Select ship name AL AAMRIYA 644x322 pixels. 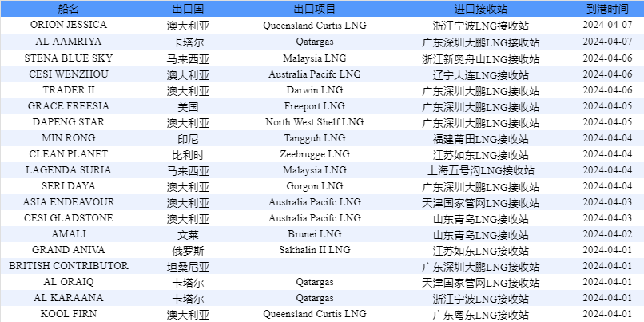(69, 42)
